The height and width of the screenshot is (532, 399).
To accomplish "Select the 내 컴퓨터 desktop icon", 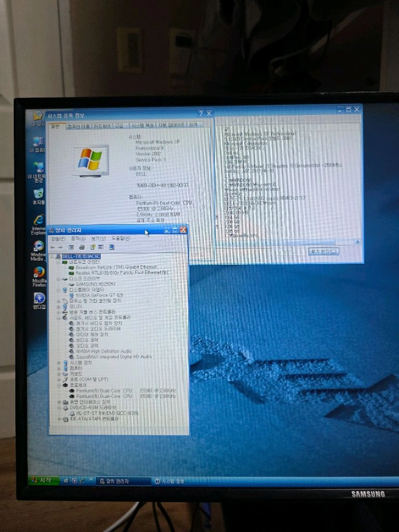I will (38, 145).
